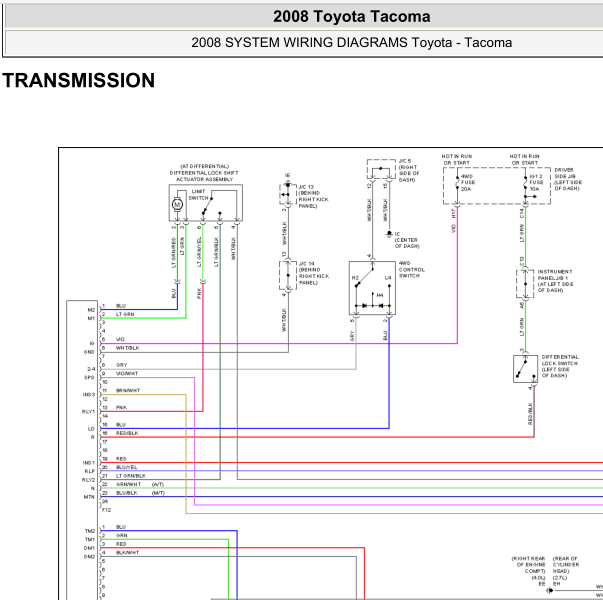Click the GRN/WHT wire label

pos(128,484)
